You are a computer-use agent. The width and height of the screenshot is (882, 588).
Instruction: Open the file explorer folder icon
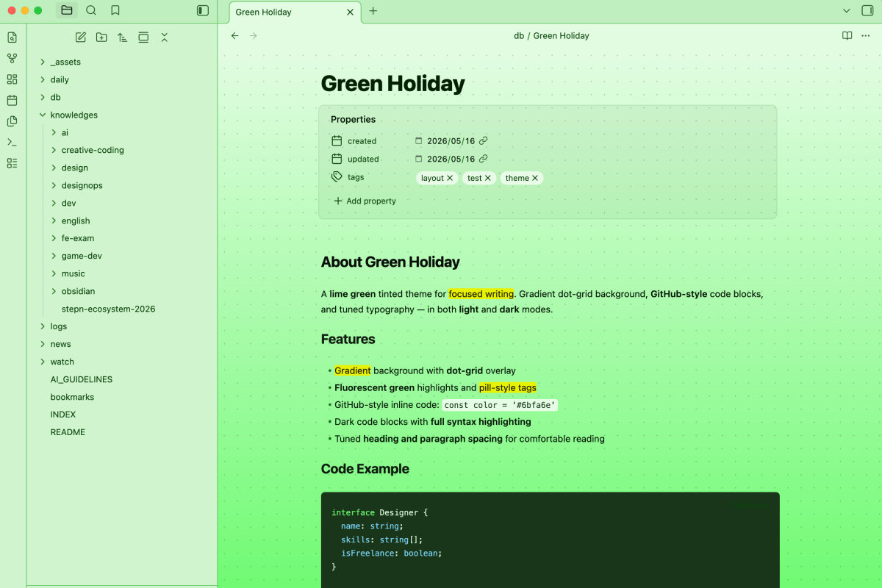tap(67, 10)
